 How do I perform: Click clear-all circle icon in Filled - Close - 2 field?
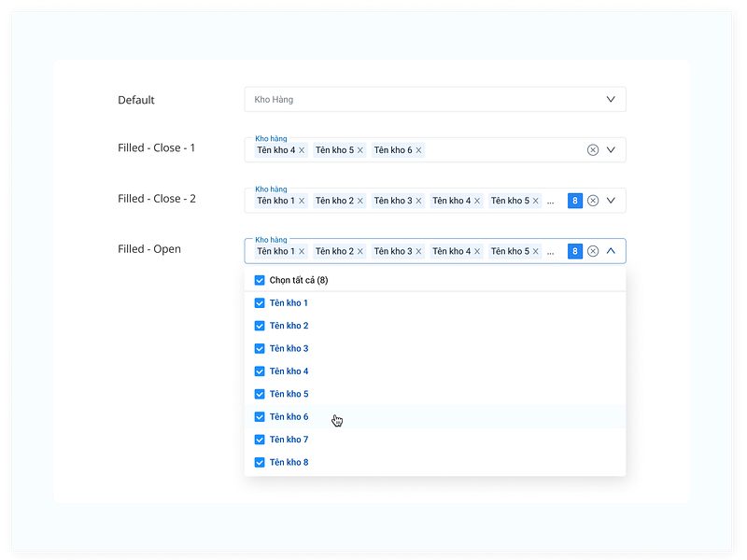coord(593,201)
